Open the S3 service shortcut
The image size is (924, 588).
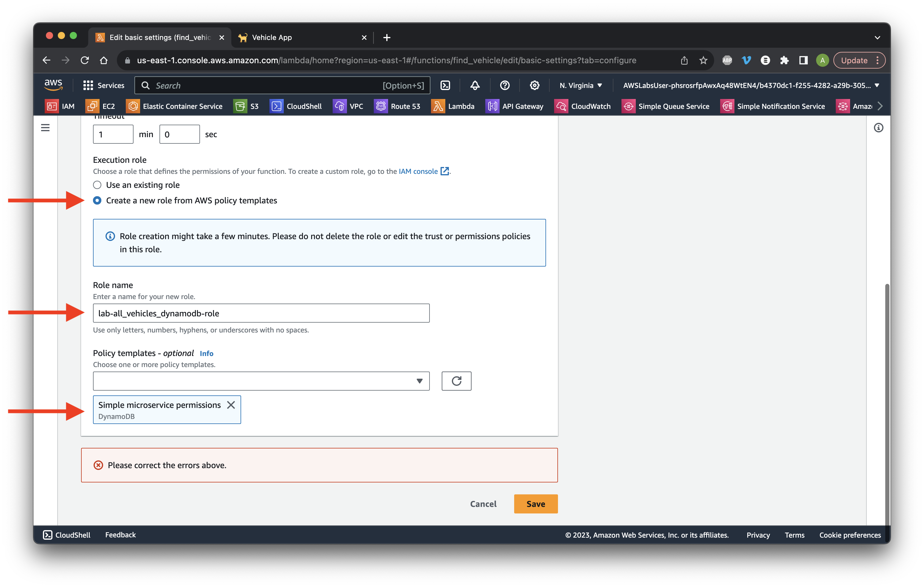(x=246, y=106)
